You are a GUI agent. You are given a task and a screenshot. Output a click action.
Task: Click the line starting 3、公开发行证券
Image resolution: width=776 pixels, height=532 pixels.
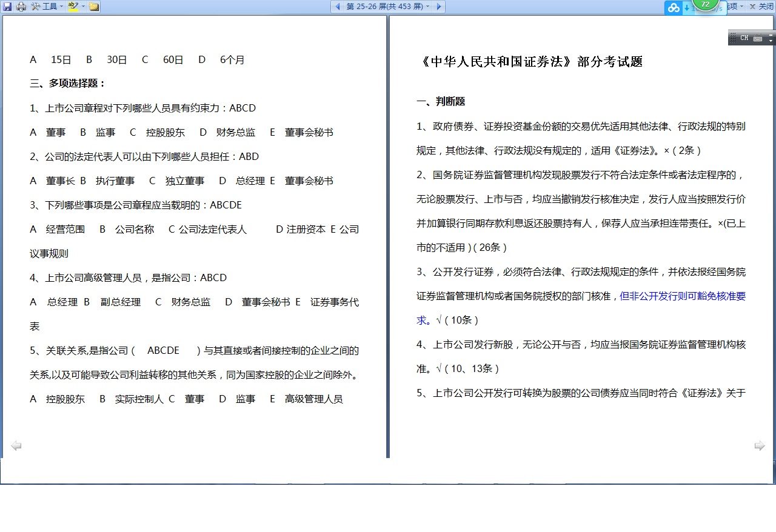tap(581, 271)
